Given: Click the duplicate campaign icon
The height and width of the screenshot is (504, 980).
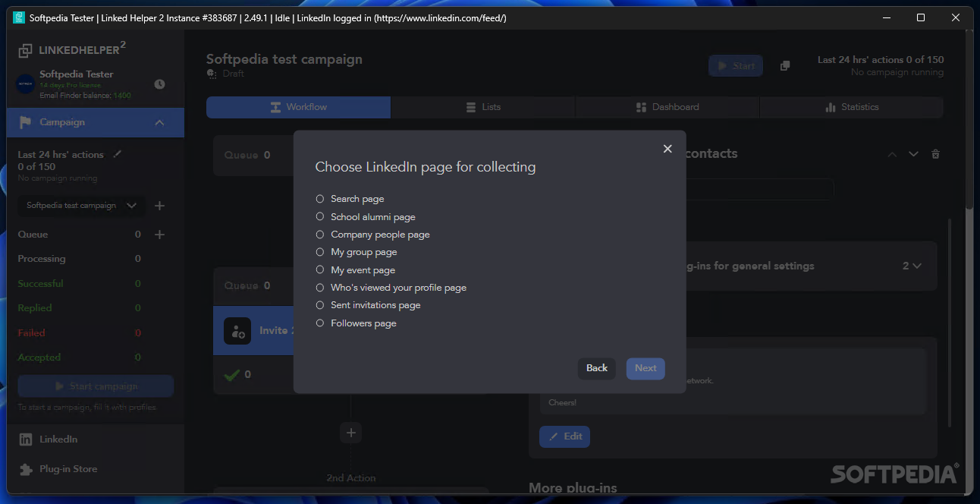Looking at the screenshot, I should (785, 66).
